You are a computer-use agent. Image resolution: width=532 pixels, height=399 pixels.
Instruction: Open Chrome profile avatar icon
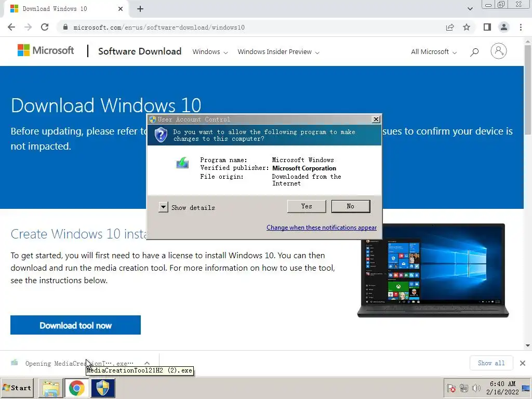[504, 27]
